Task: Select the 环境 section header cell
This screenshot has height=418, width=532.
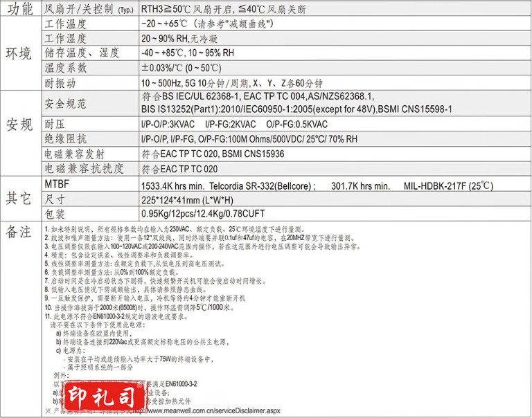Action: point(19,54)
